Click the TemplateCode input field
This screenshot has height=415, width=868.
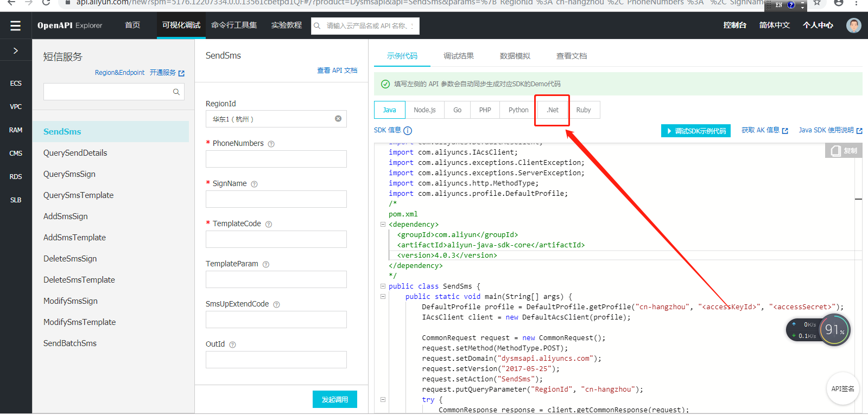[276, 239]
